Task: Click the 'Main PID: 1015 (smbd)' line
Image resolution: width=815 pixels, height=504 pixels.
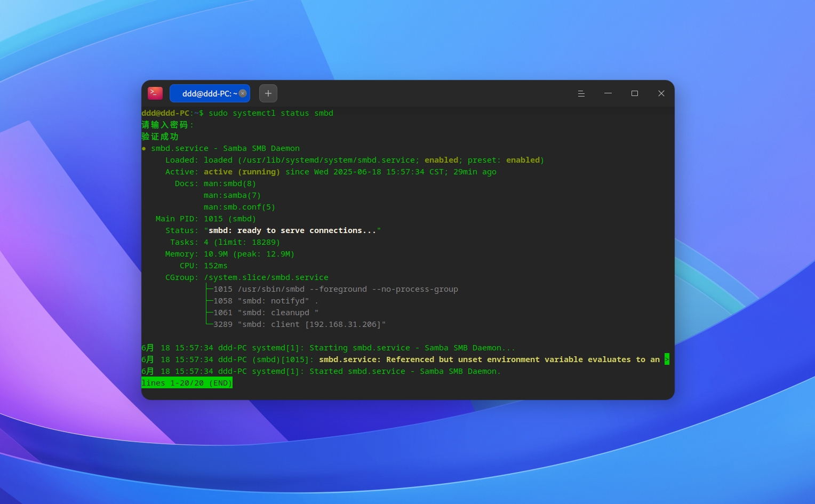Action: click(x=206, y=219)
